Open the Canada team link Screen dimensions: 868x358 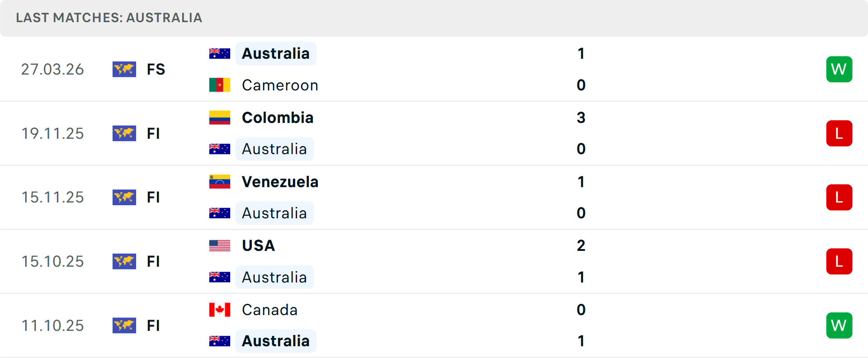pyautogui.click(x=269, y=310)
